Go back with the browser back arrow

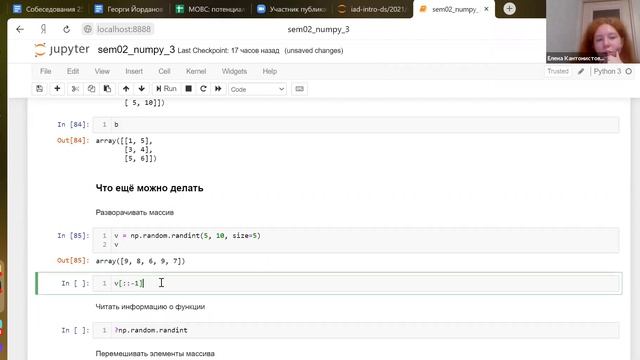[x=20, y=29]
